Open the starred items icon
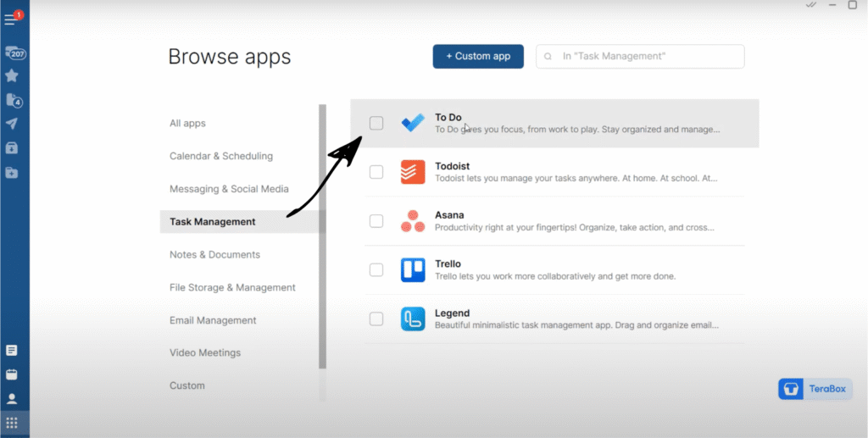The image size is (868, 438). tap(12, 75)
